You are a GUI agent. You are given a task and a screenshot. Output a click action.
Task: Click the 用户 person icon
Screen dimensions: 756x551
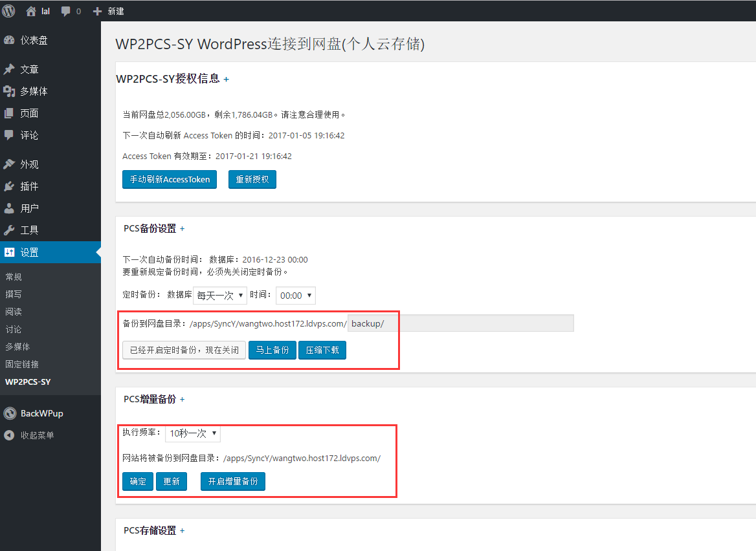(9, 208)
